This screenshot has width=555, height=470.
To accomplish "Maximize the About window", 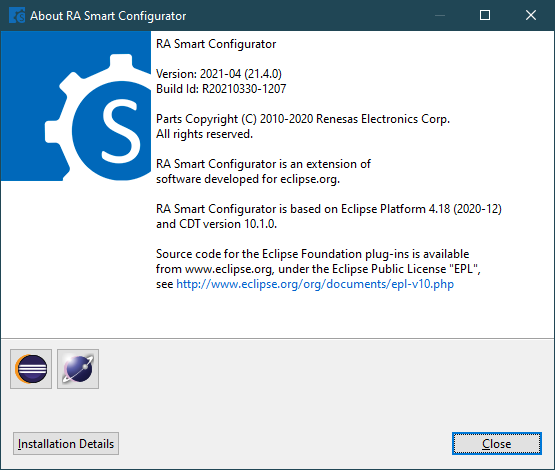I will click(x=485, y=15).
